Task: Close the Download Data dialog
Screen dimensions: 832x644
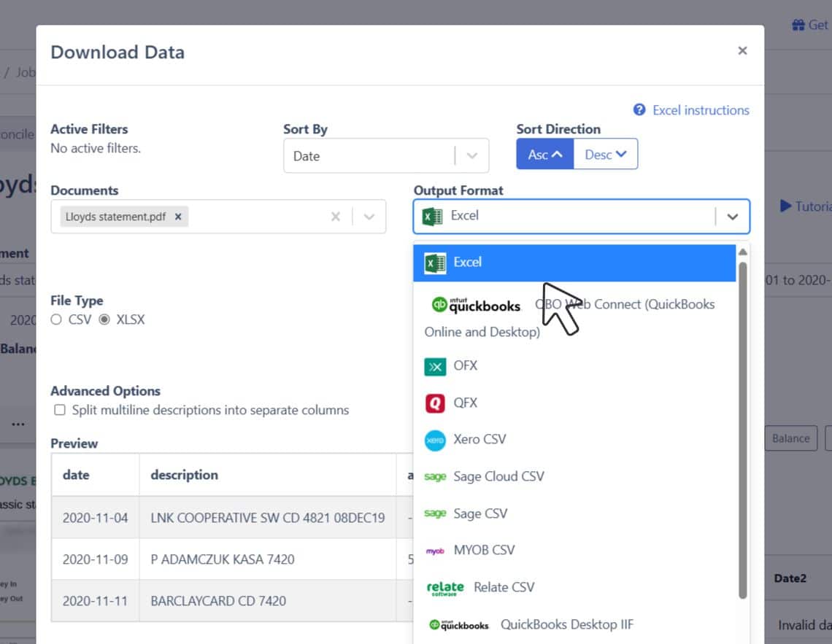Action: coord(742,51)
